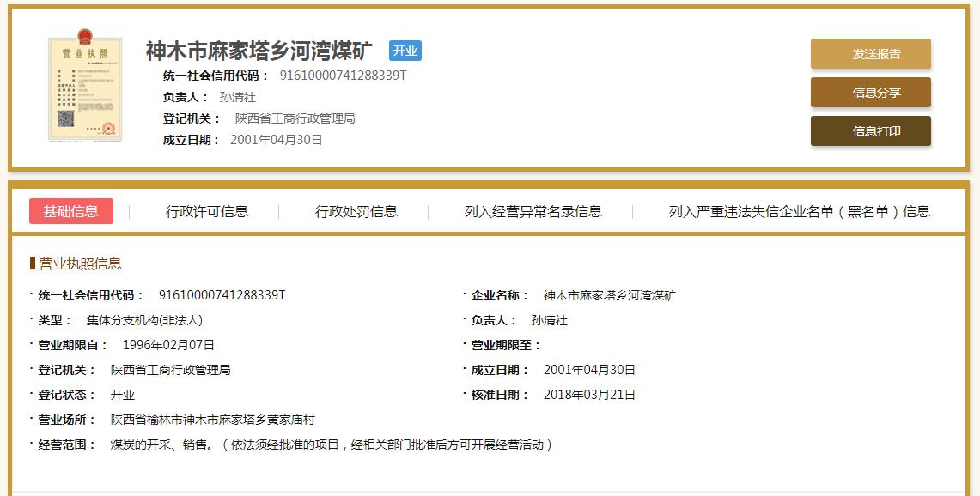Screen dimensions: 980x496
Task: Switch to the 行政许可信息 tab
Action: point(206,211)
